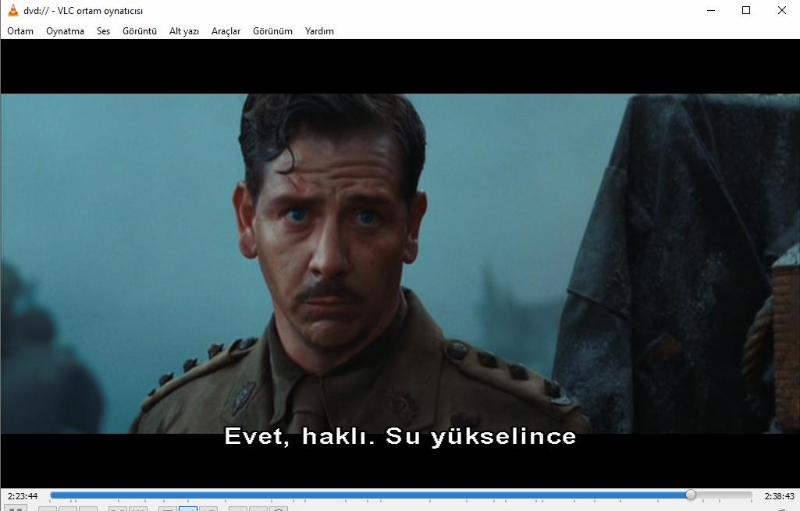The image size is (800, 511).
Task: Open the Görüntü menu
Action: tap(139, 31)
